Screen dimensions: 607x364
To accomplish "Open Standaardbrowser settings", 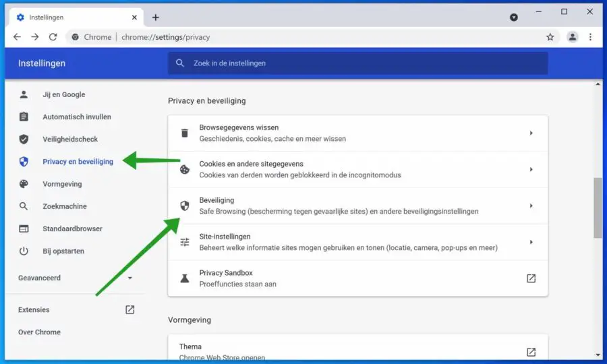I will pyautogui.click(x=72, y=229).
